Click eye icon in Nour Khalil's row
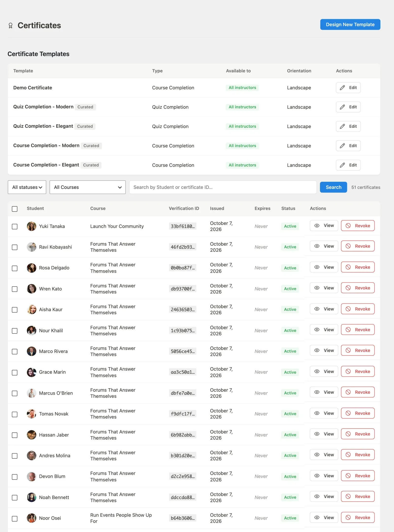394x532 pixels. 317,330
